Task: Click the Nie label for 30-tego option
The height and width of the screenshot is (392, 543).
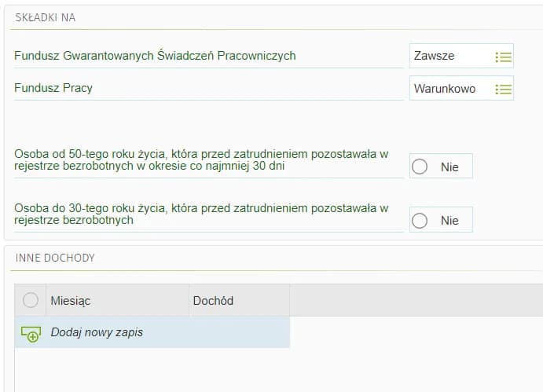Action: point(449,221)
